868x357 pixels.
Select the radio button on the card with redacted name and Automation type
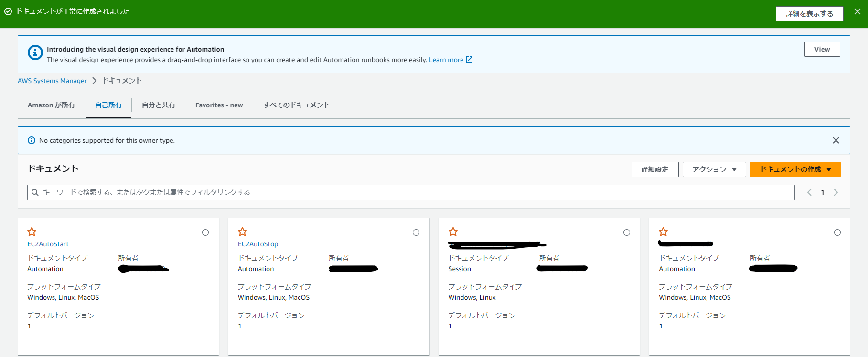(837, 232)
